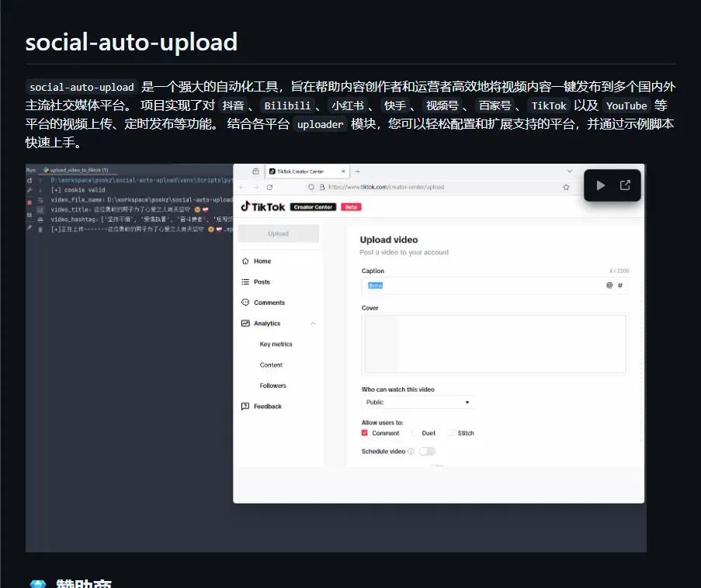Viewport: 701px width, 588px height.
Task: Click the trash icon in the Run panel
Action: click(40, 229)
